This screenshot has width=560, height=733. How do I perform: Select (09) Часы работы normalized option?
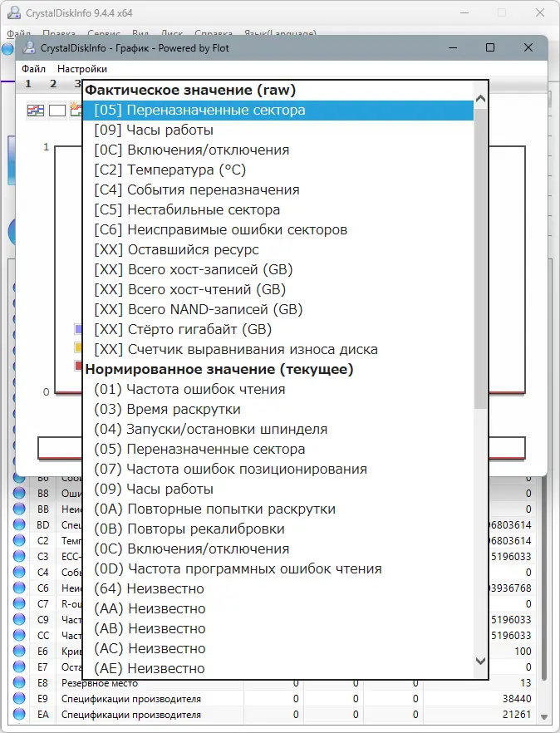tap(278, 489)
